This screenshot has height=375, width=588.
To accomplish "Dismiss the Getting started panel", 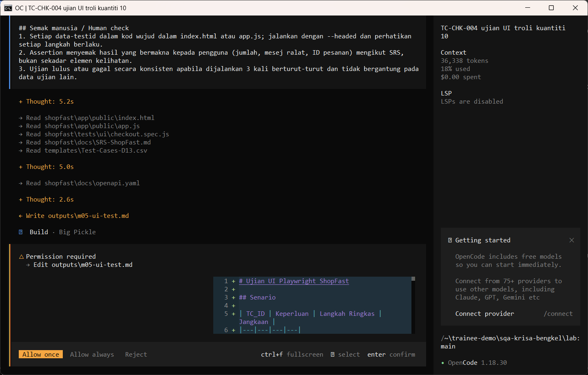I will [572, 240].
